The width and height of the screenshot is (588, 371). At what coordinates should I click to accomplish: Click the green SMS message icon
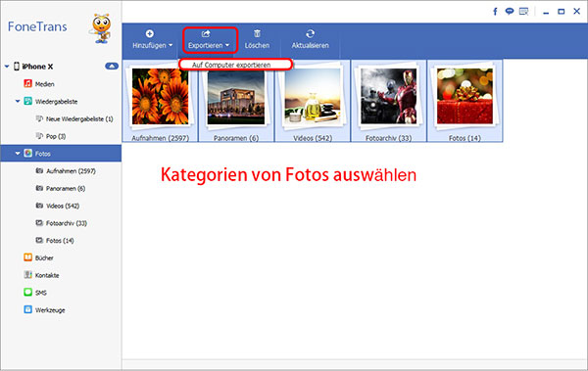tap(27, 292)
